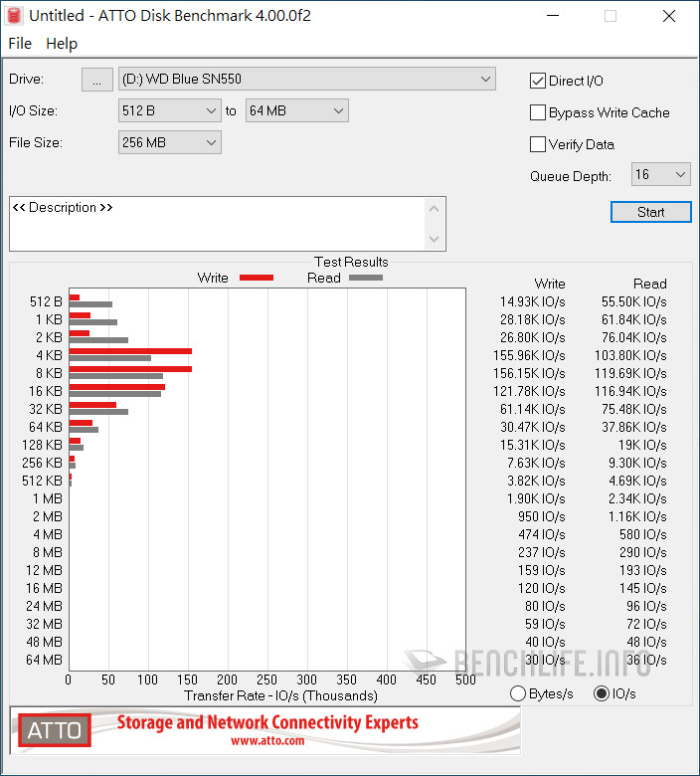Click the ATTO app icon in title bar
700x776 pixels.
pos(14,16)
